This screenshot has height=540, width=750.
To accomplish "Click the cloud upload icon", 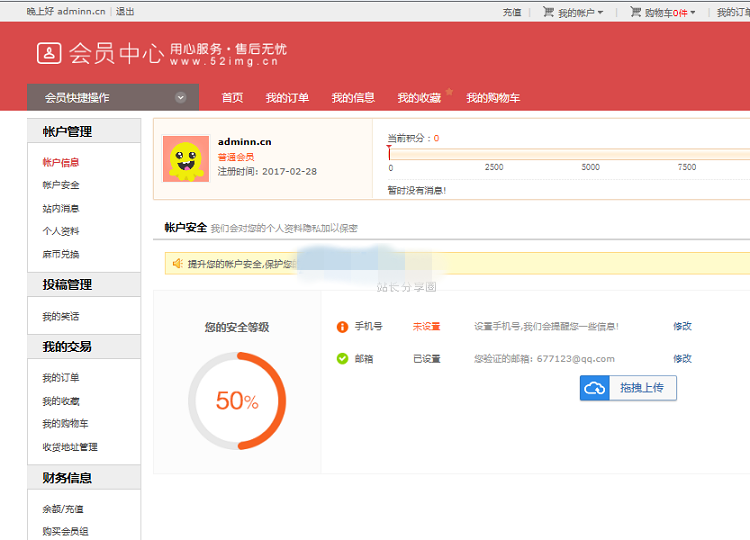I will tap(595, 388).
